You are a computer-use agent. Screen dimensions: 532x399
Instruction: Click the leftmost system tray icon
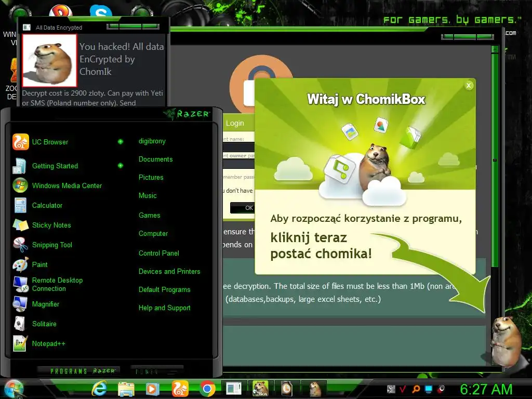(x=391, y=389)
